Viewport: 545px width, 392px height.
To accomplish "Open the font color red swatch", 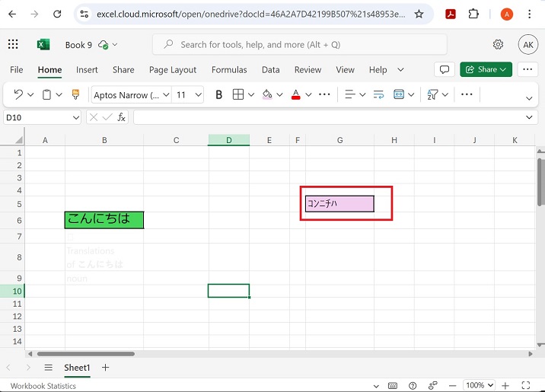I will [297, 94].
